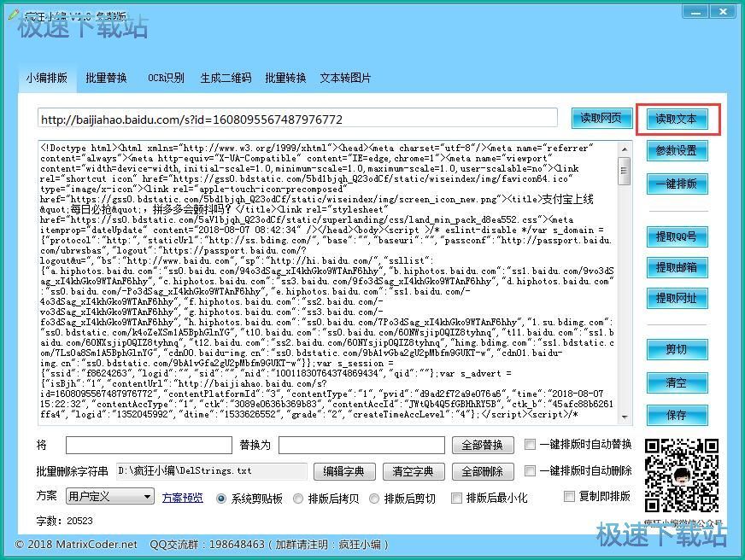Click the 清空 button

tap(677, 382)
